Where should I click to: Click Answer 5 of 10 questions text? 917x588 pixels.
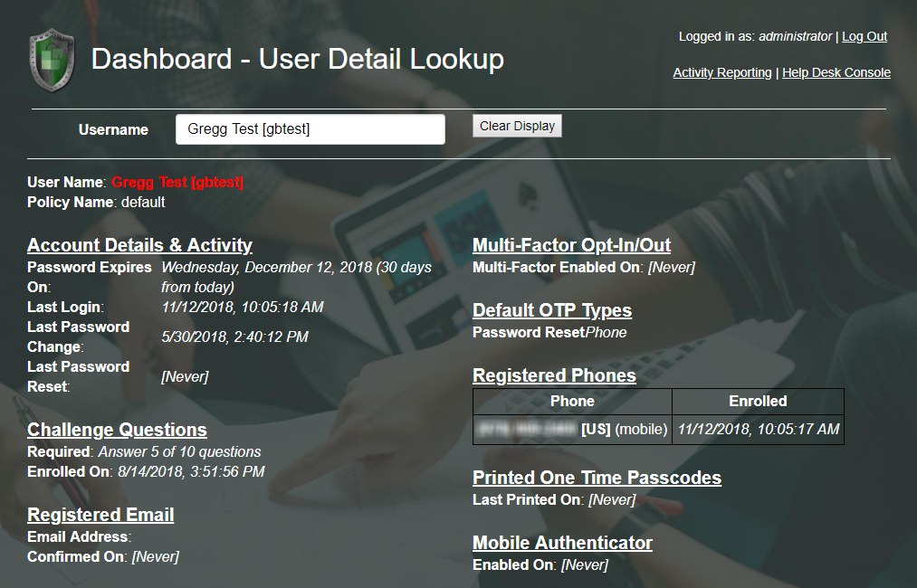(x=179, y=451)
